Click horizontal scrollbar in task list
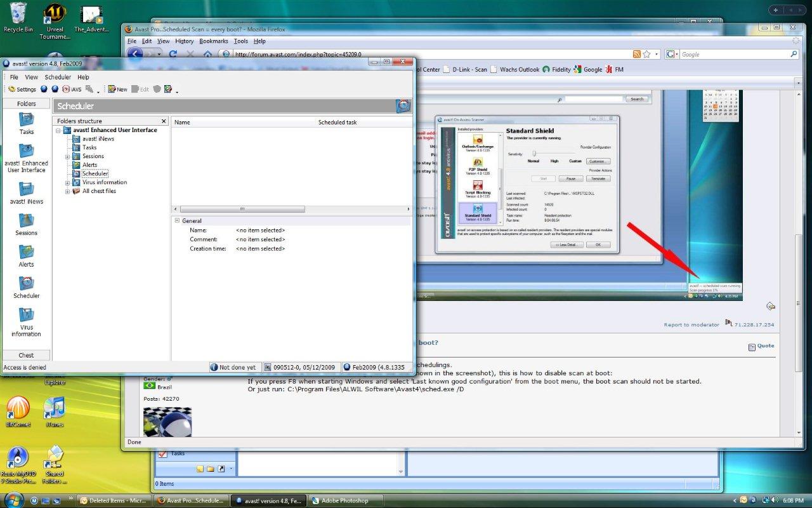Image resolution: width=812 pixels, height=508 pixels. pos(242,209)
